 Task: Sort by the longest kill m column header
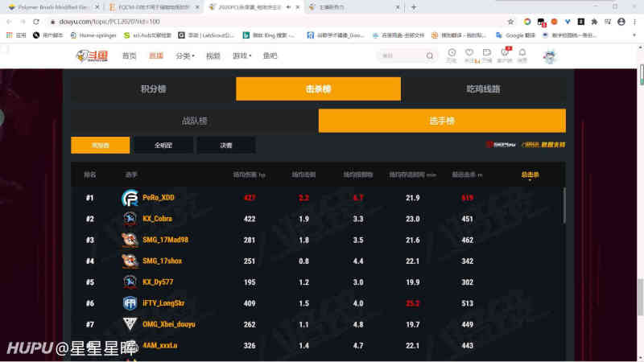(x=468, y=175)
